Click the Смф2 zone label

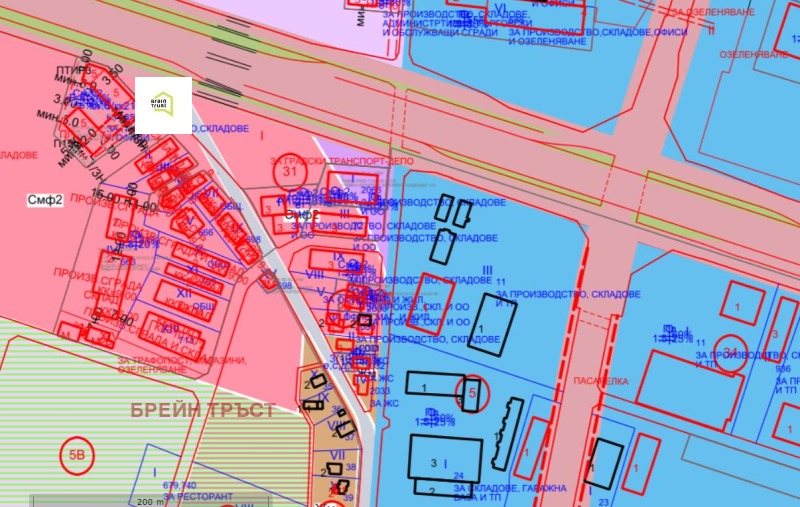click(45, 200)
